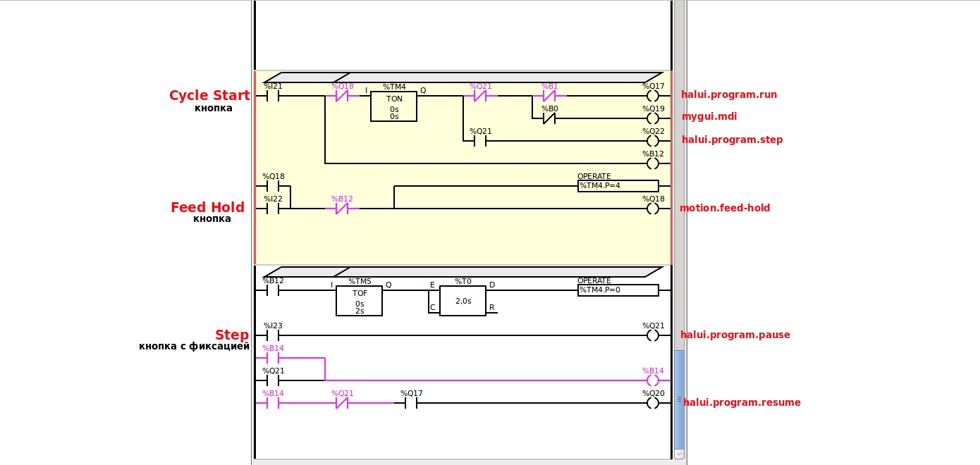This screenshot has height=465, width=980.
Task: Click the %Q21 output coil
Action: 653,335
